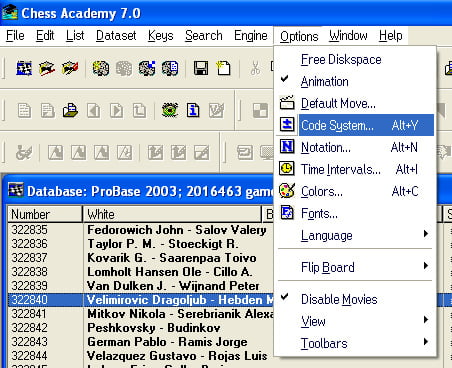Click the Database window's checkered flag icon

(16, 190)
